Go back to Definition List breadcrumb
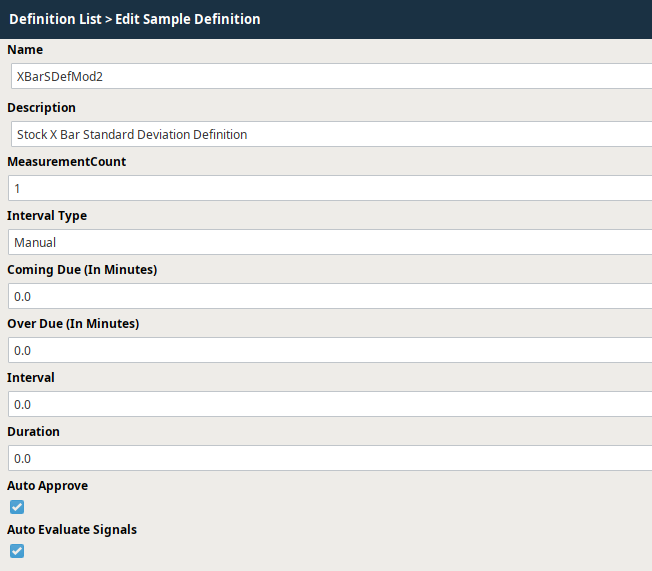The image size is (652, 571). click(54, 19)
